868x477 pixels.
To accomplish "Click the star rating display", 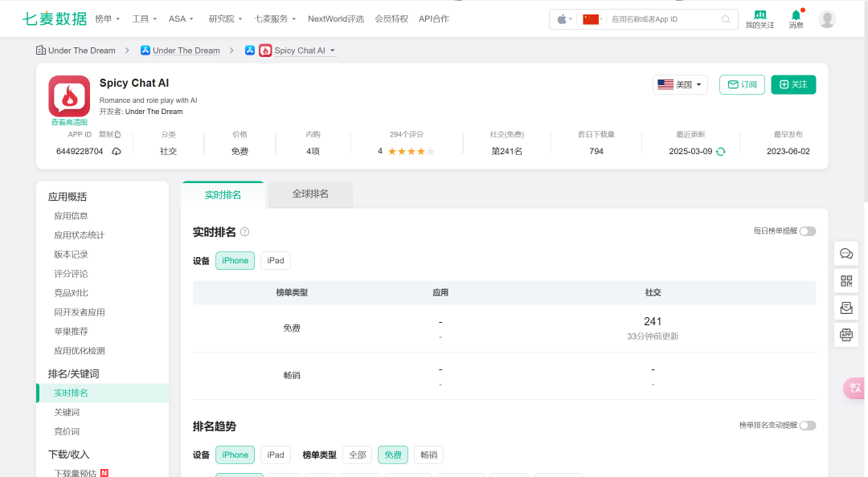I will [x=411, y=152].
